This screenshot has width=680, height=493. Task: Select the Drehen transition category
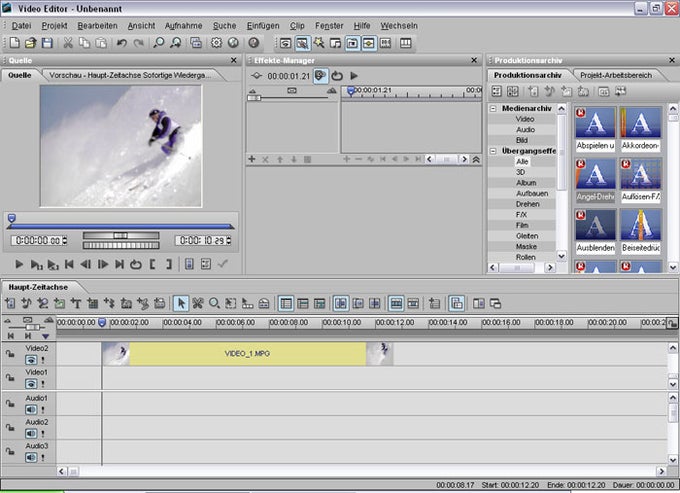pyautogui.click(x=527, y=204)
